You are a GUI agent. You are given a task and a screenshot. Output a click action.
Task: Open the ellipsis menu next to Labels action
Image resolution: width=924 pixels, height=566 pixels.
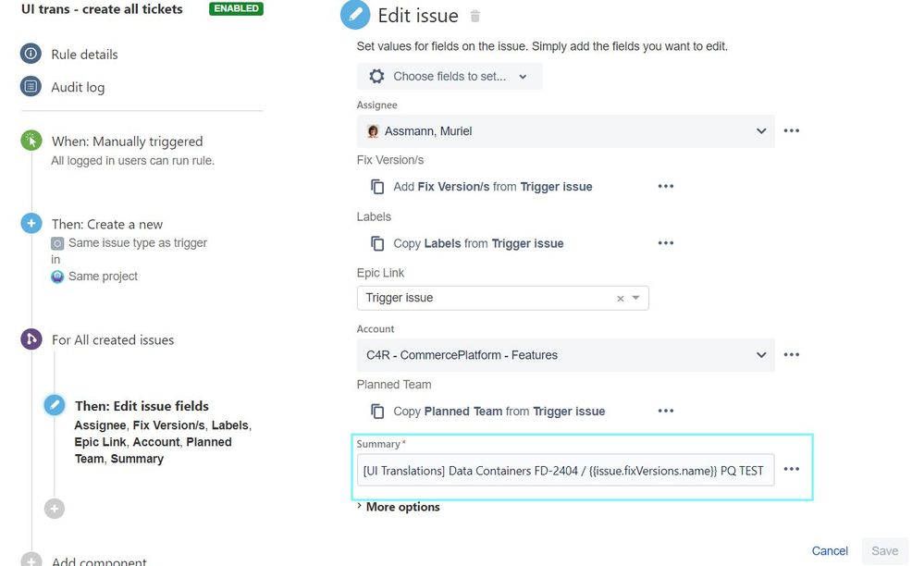[666, 242]
